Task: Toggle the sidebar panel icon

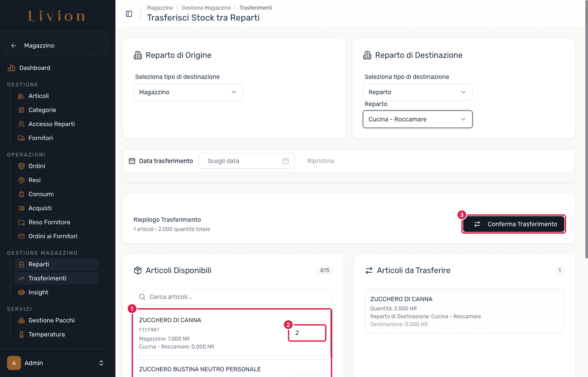Action: pos(129,14)
